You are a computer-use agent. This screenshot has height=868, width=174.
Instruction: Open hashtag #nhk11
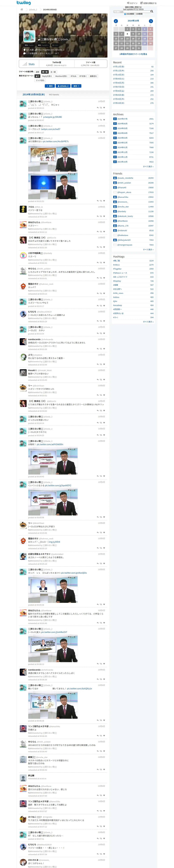click(116, 265)
